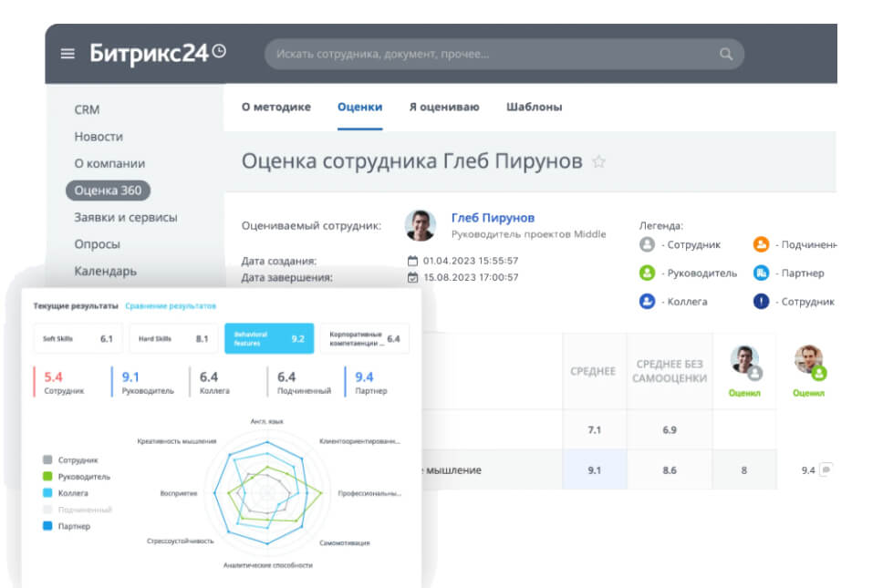
Task: Open the Сравнение результатов link
Action: (x=171, y=306)
